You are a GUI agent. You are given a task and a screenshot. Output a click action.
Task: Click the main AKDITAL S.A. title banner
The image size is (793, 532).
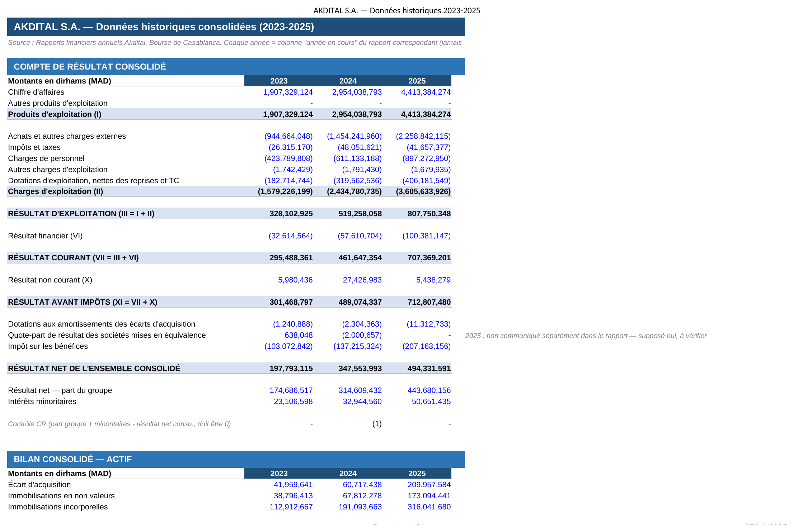click(x=236, y=27)
